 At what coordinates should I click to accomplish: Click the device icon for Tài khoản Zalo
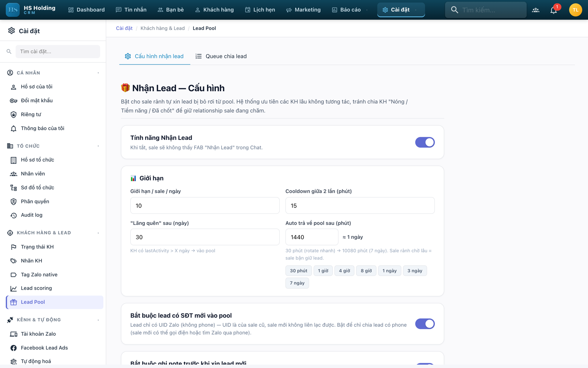tap(13, 334)
